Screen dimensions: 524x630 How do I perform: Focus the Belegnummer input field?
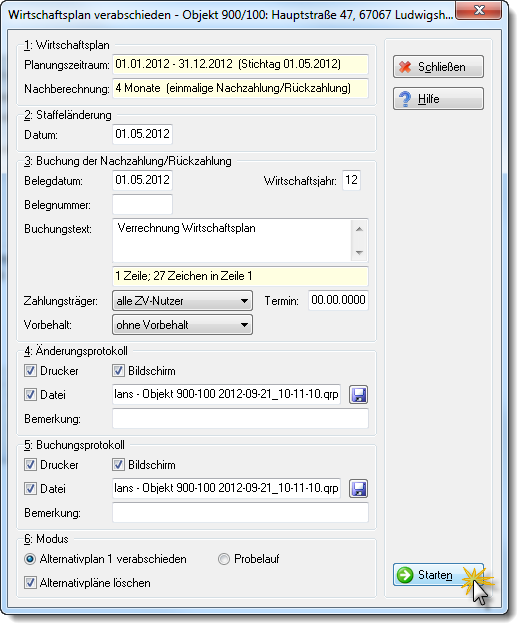(143, 205)
